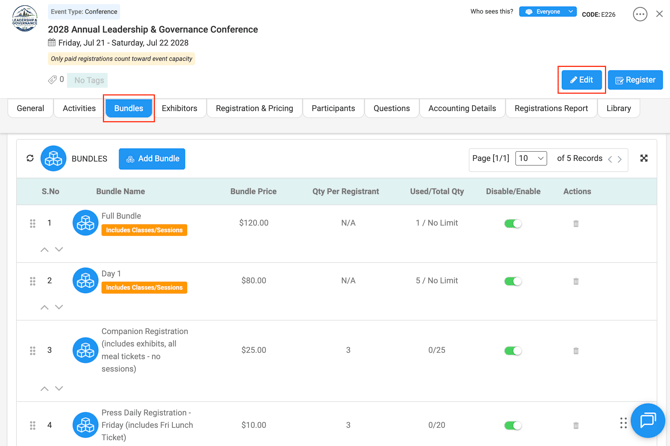The height and width of the screenshot is (446, 670).
Task: Disable the Companion Registration toggle
Action: (x=513, y=351)
